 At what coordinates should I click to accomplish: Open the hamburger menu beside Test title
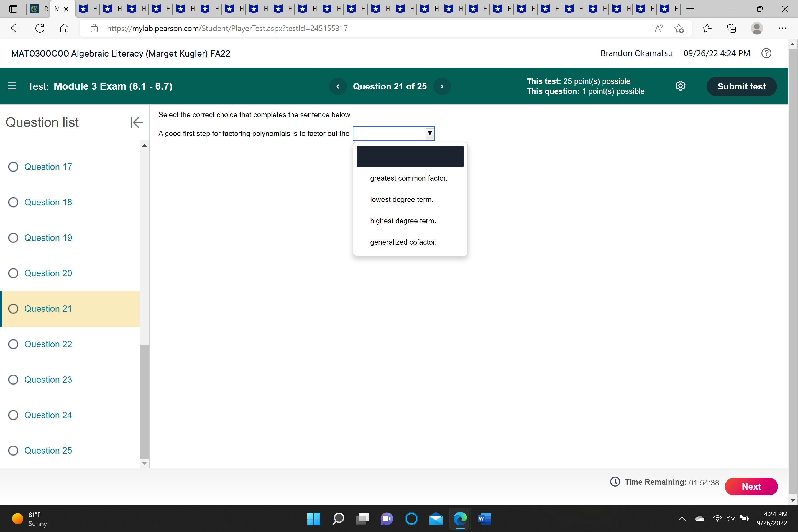coord(12,86)
